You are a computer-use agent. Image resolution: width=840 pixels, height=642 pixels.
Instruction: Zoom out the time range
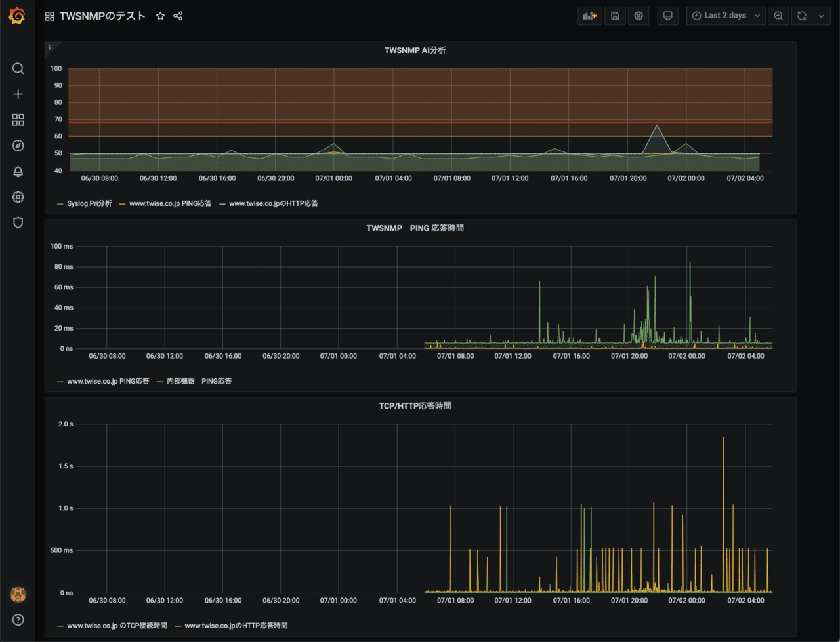pyautogui.click(x=778, y=16)
